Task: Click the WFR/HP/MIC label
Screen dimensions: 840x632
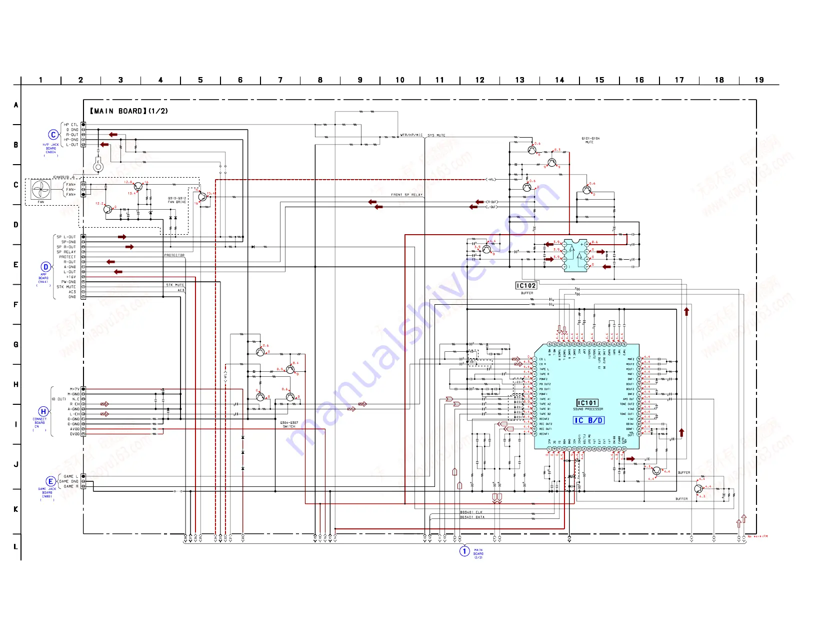Action: click(411, 135)
